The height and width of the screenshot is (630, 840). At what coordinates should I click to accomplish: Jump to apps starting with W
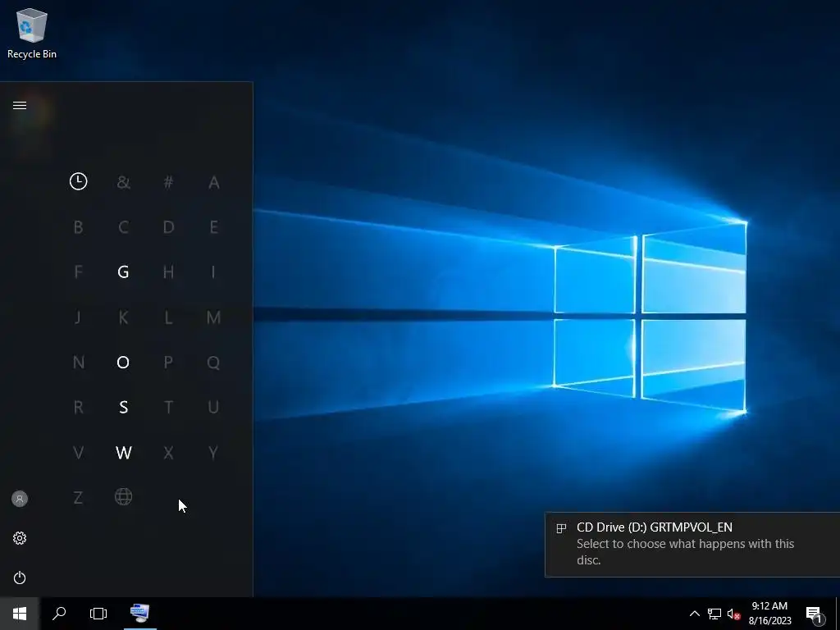click(123, 453)
